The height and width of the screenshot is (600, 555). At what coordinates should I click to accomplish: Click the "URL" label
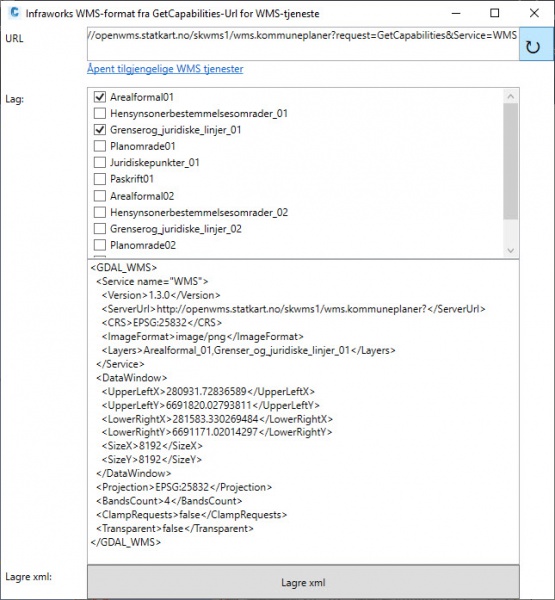pyautogui.click(x=14, y=39)
